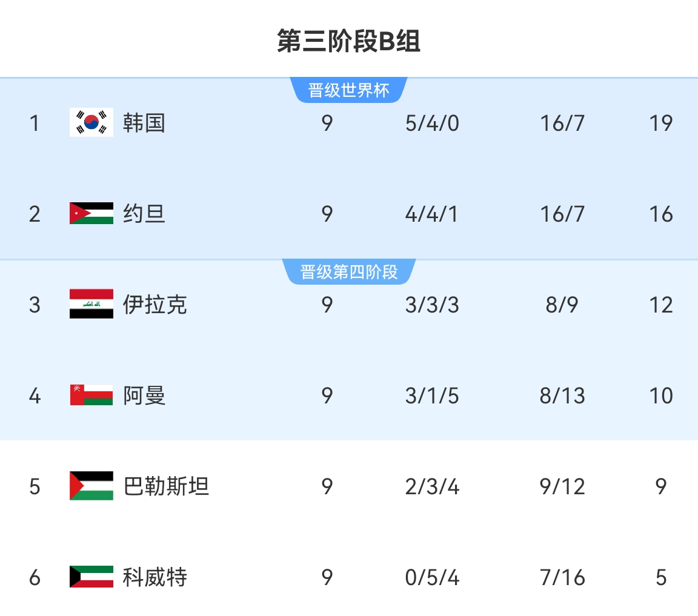This screenshot has height=616, width=698.
Task: Click the Jordan flag icon
Action: click(x=91, y=214)
